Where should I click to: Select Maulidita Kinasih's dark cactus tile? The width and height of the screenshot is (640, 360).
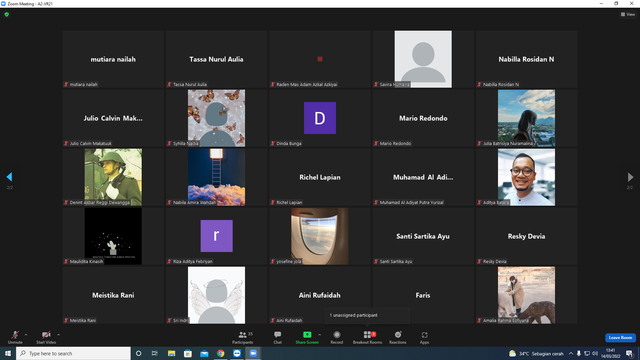tap(113, 236)
